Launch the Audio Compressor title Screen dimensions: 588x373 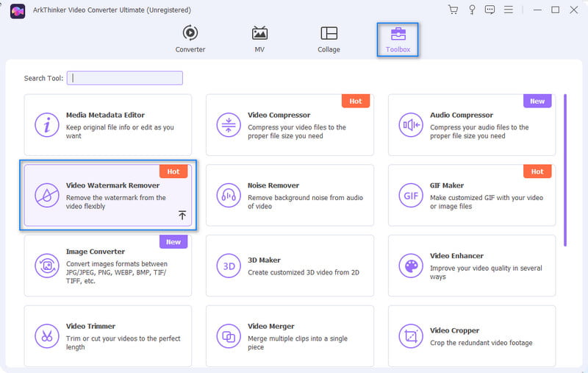(x=462, y=115)
